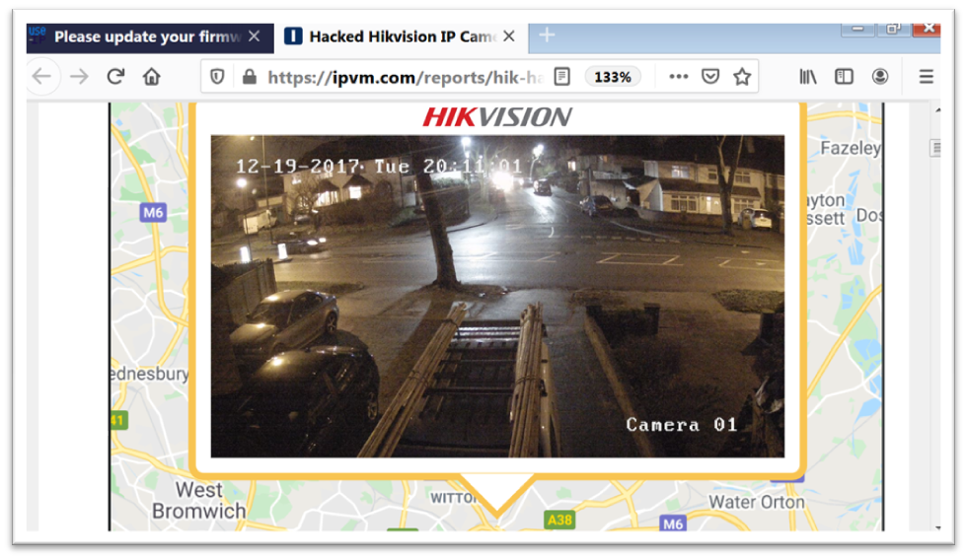Viewport: 967px width, 560px height.
Task: Bookmark this page with the star
Action: (742, 77)
